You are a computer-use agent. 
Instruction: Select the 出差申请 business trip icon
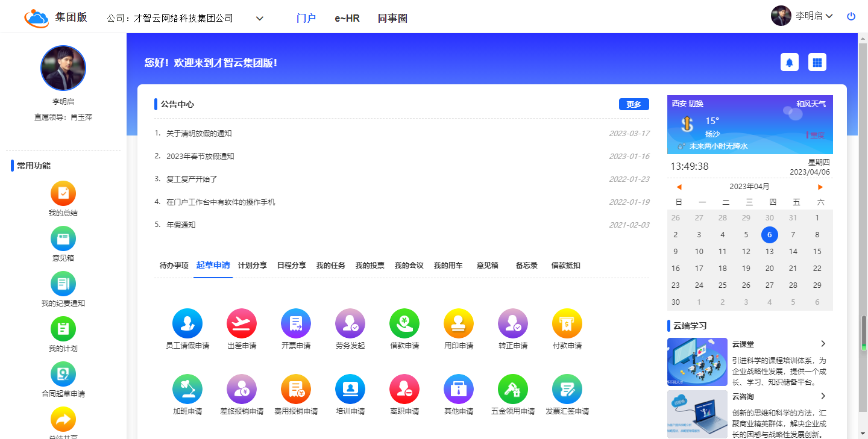click(x=241, y=323)
